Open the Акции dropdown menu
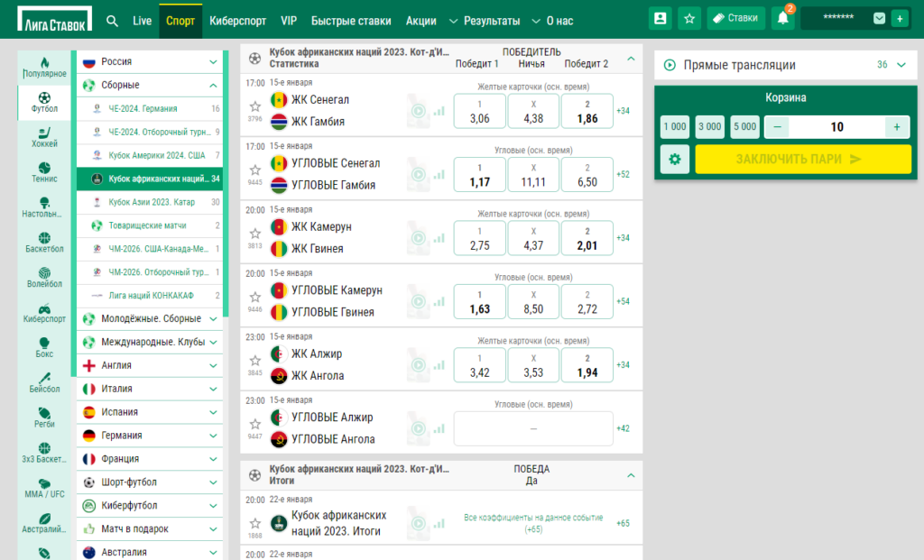 tap(421, 21)
